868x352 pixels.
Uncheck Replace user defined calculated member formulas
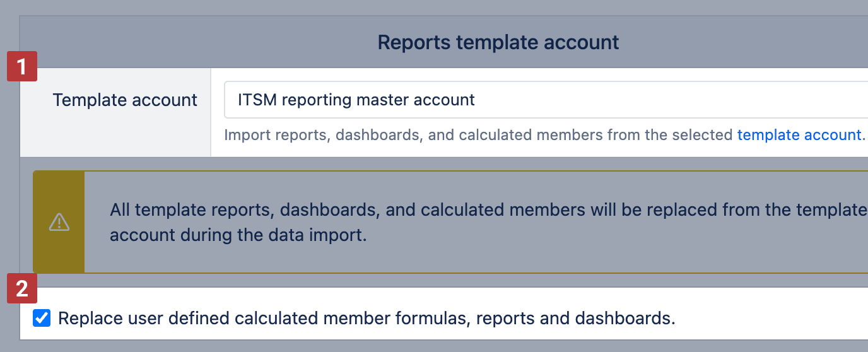coord(42,319)
